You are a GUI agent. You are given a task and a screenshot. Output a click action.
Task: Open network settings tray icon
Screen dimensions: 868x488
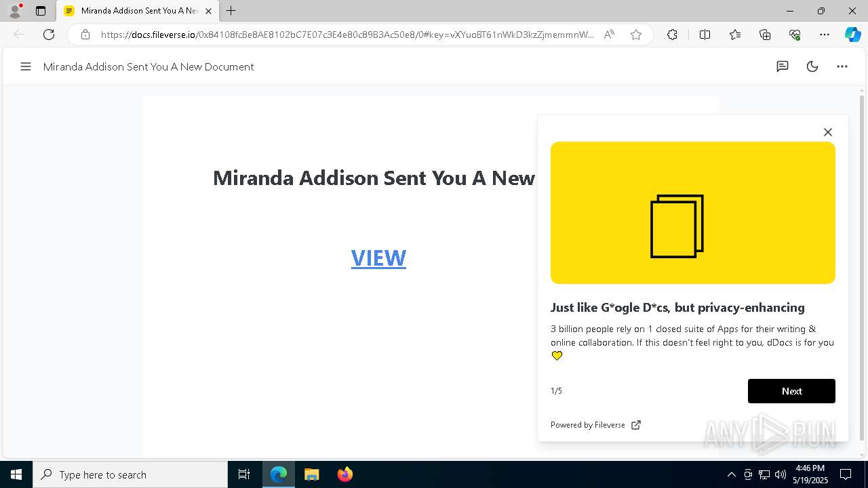[764, 474]
